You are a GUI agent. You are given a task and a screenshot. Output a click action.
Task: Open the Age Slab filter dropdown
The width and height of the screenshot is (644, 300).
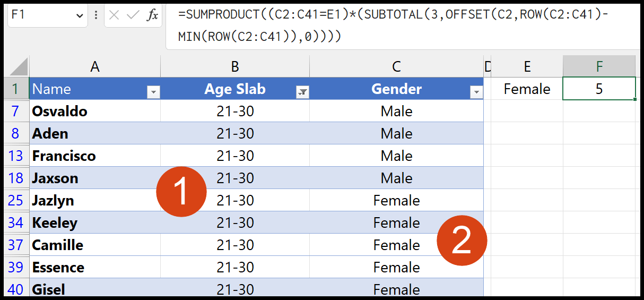click(x=302, y=92)
